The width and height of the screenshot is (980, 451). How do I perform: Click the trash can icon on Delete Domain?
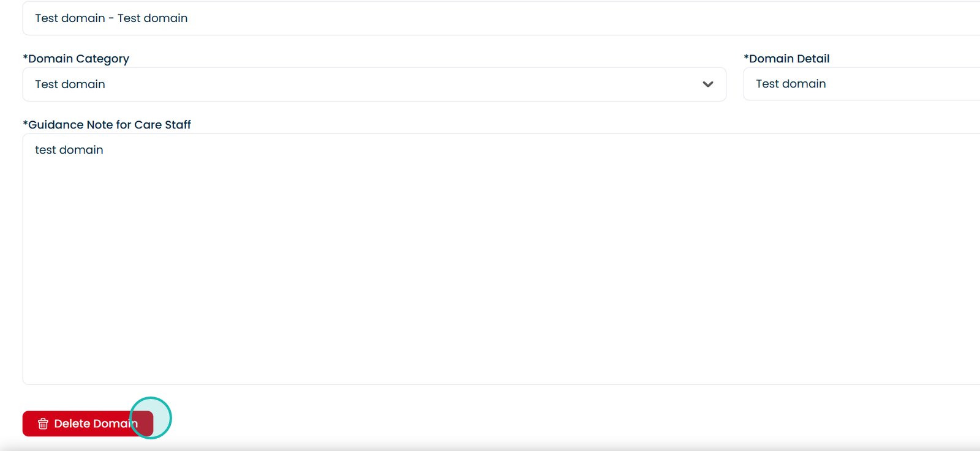(x=43, y=423)
